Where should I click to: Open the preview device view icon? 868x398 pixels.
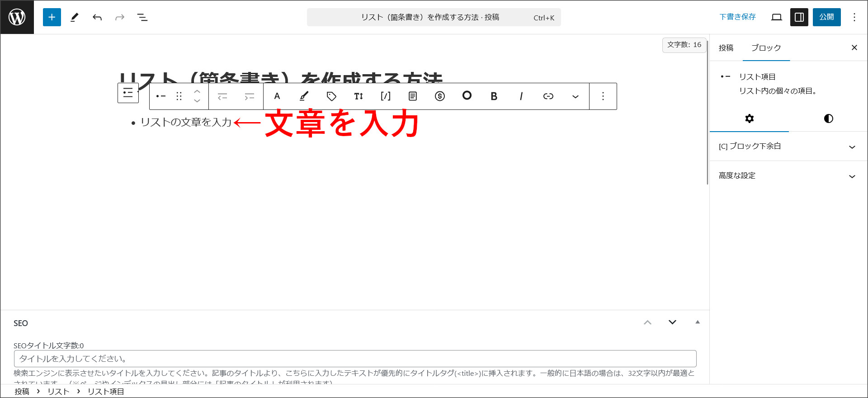point(776,17)
